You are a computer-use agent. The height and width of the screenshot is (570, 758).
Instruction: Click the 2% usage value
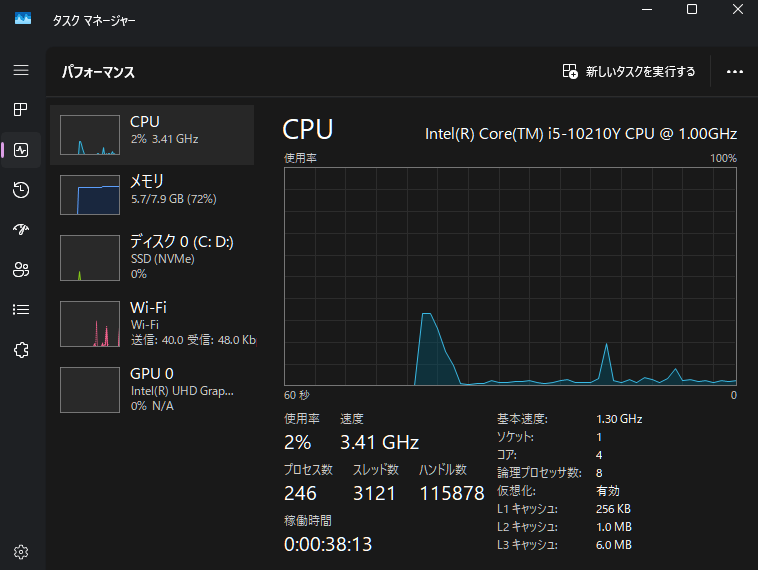click(x=298, y=442)
